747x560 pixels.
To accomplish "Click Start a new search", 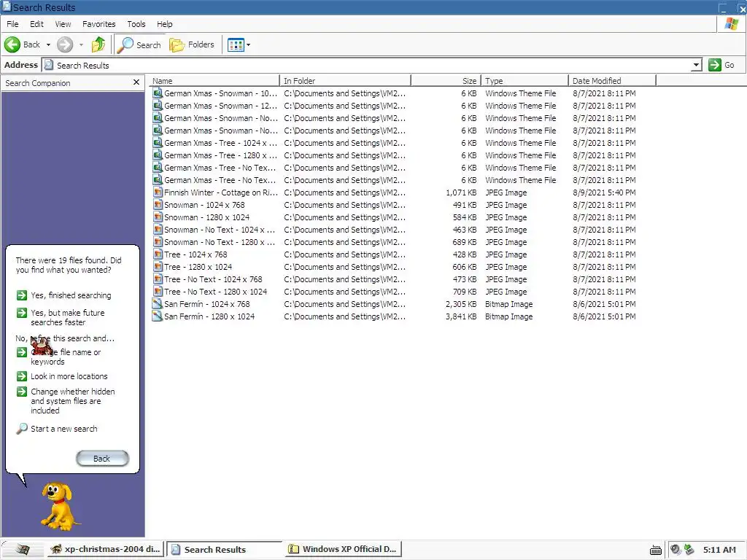I will pyautogui.click(x=64, y=429).
